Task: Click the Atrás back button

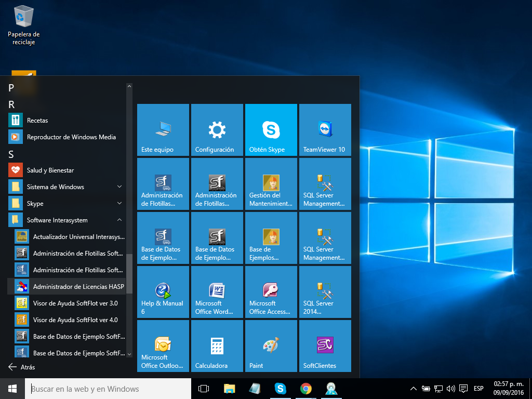Action: tap(22, 367)
